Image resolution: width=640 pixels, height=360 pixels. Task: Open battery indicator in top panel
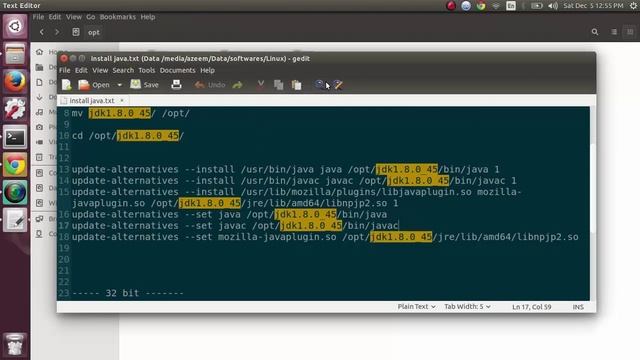[537, 6]
